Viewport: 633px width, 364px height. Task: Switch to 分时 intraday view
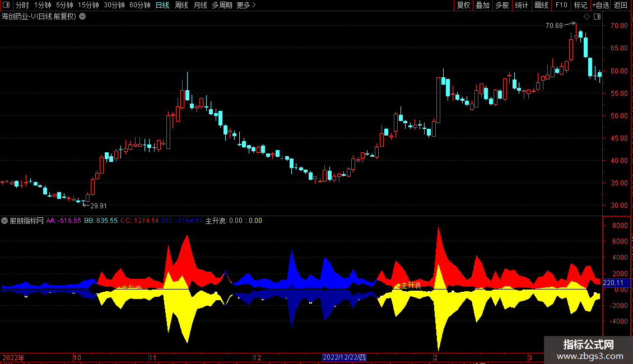pos(22,5)
